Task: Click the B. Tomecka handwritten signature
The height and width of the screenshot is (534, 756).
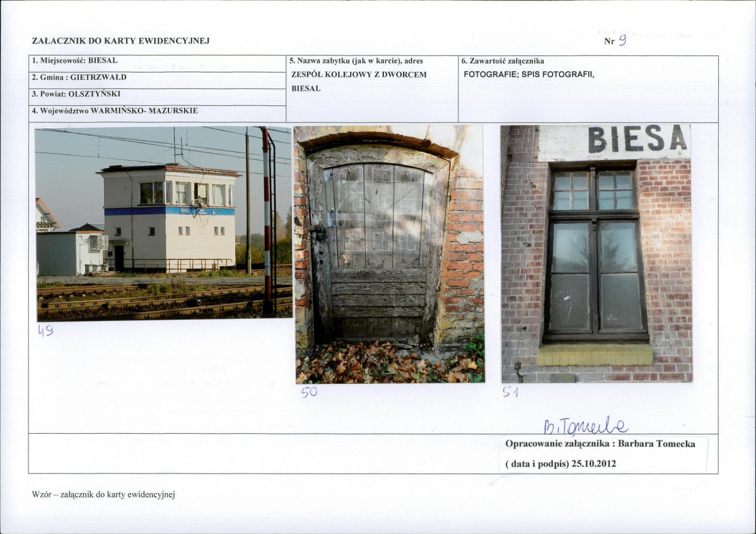Action: 585,426
